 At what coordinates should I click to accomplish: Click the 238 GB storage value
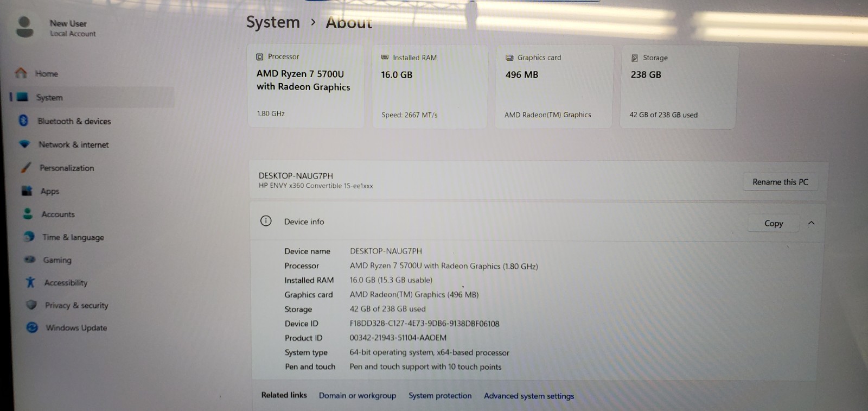646,75
